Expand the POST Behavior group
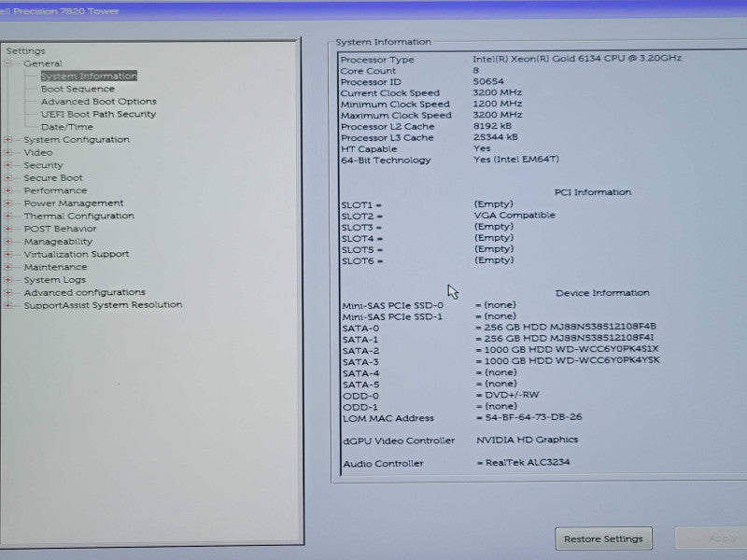The width and height of the screenshot is (747, 560). [x=8, y=229]
